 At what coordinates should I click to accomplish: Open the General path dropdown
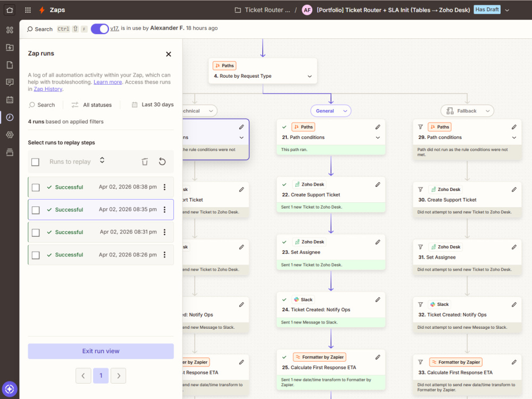point(331,111)
